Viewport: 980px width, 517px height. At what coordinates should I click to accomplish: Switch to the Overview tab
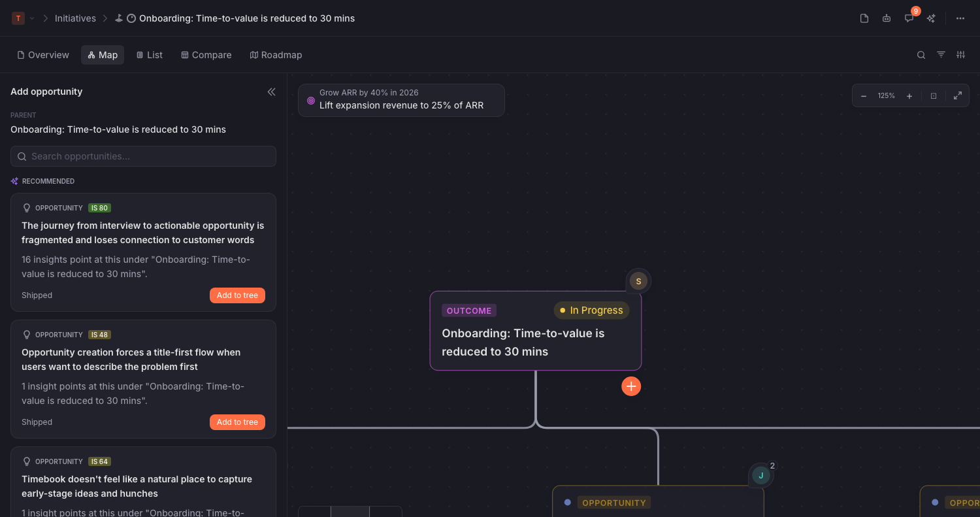[x=43, y=55]
